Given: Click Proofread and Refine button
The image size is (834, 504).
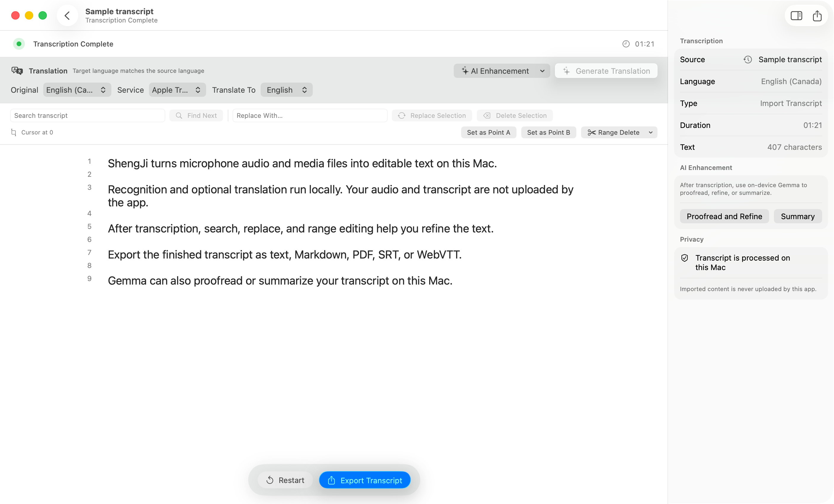Looking at the screenshot, I should pos(724,216).
